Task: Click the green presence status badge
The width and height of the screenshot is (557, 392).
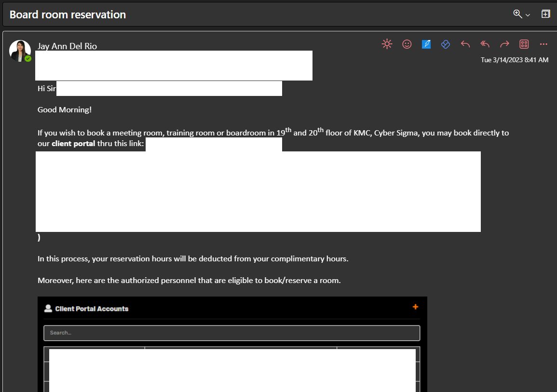Action: pos(28,59)
